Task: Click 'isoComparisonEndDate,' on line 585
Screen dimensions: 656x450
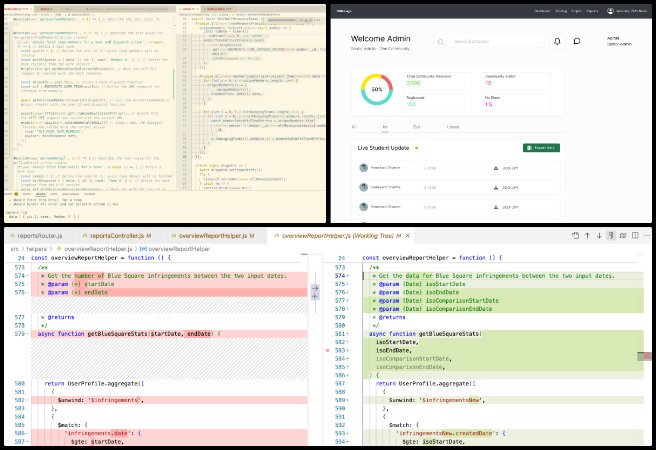Action: 410,367
